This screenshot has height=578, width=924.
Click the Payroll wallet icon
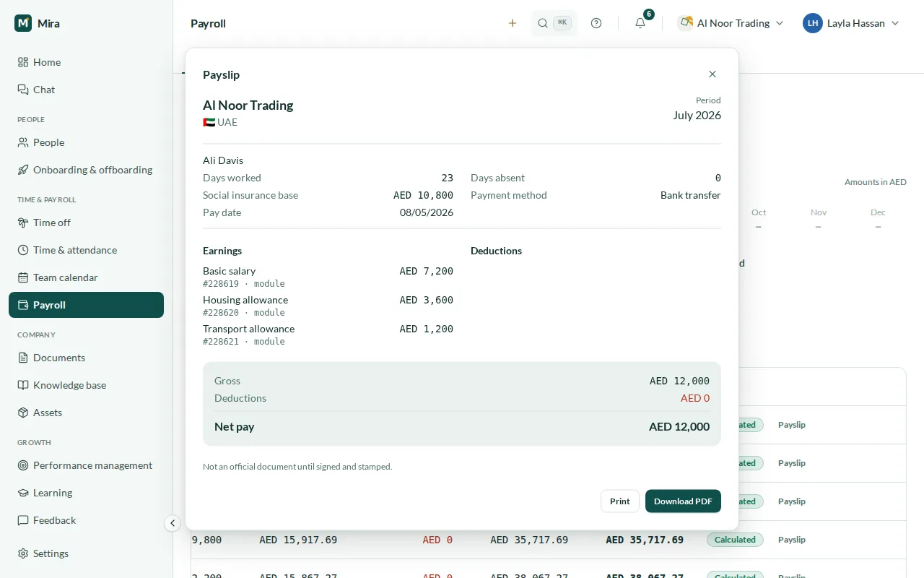pyautogui.click(x=23, y=305)
